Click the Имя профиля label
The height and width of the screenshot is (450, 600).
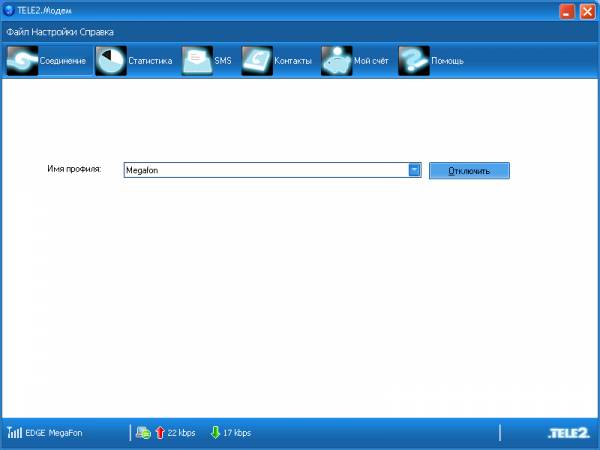pyautogui.click(x=74, y=169)
